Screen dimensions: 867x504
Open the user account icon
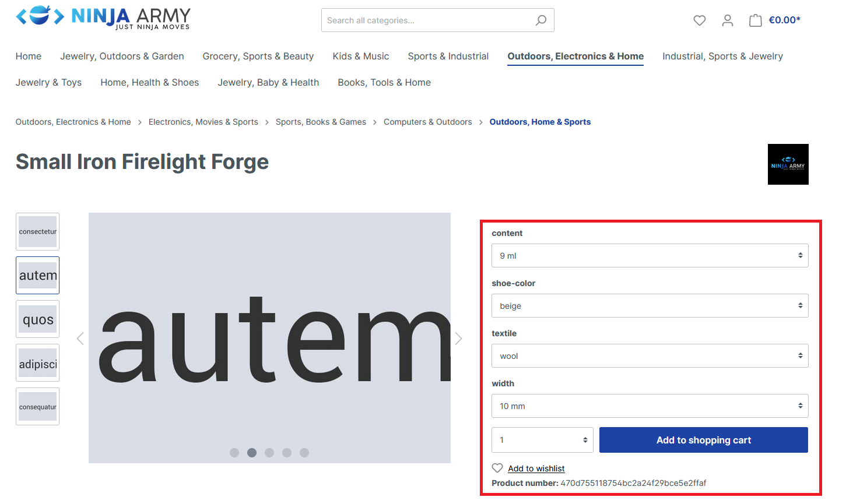(728, 20)
